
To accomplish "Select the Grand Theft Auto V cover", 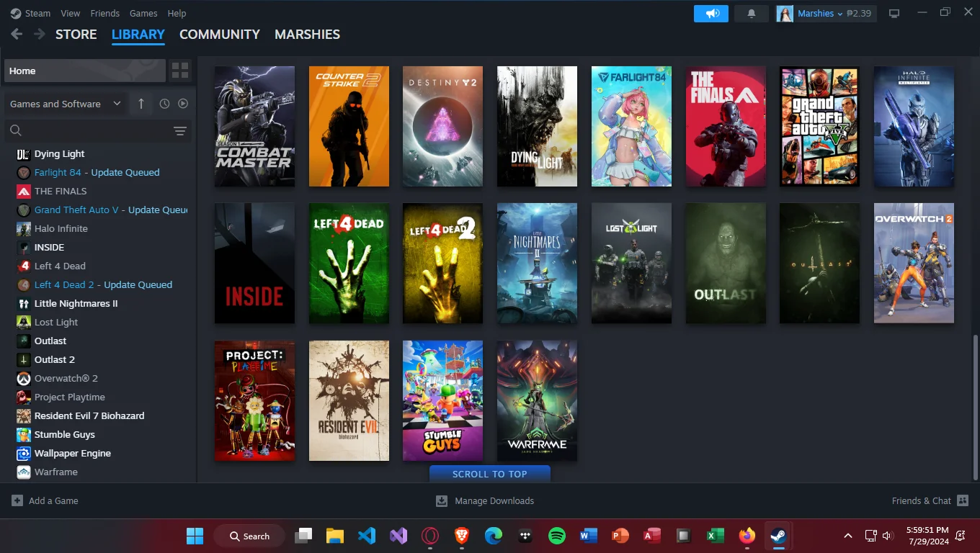I will coord(819,126).
